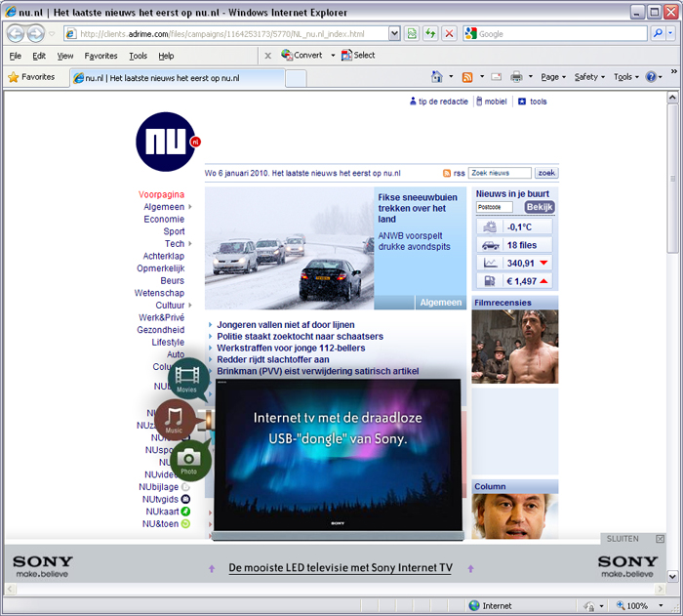Expand the Convert dropdown arrow

point(333,56)
